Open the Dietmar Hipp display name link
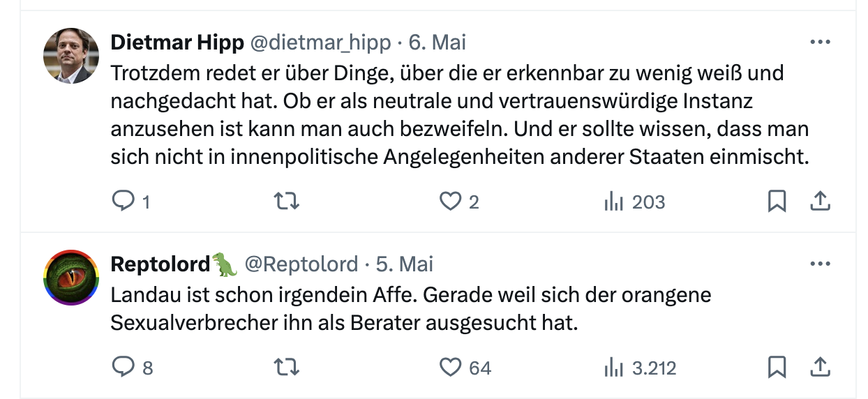The height and width of the screenshot is (399, 868). (177, 43)
